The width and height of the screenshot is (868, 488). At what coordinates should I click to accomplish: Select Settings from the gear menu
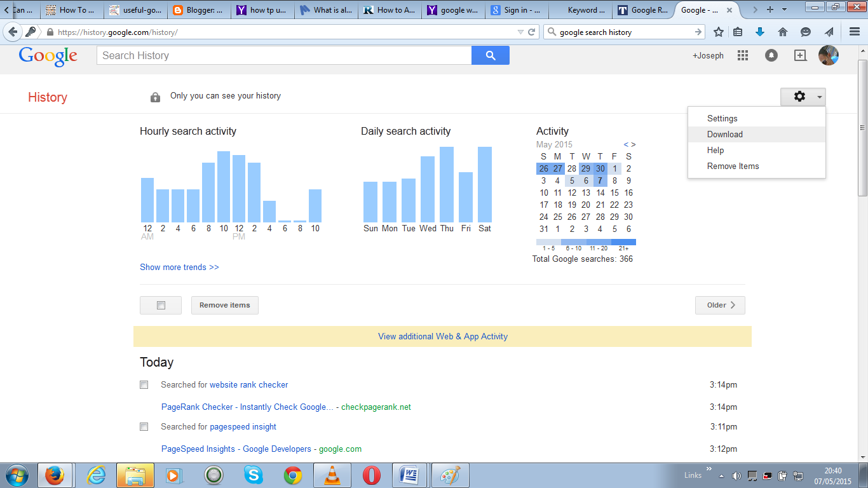757,118
